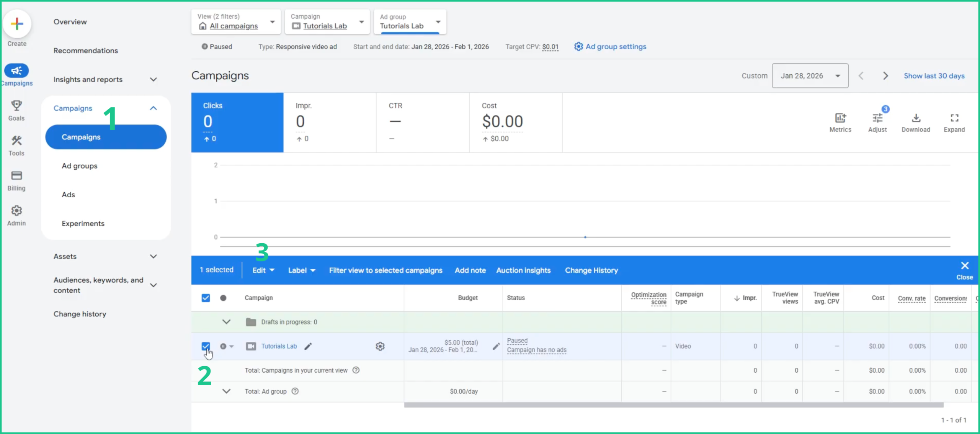Open the Adjust sliders icon
Viewport: 980px width, 434px height.
[877, 118]
